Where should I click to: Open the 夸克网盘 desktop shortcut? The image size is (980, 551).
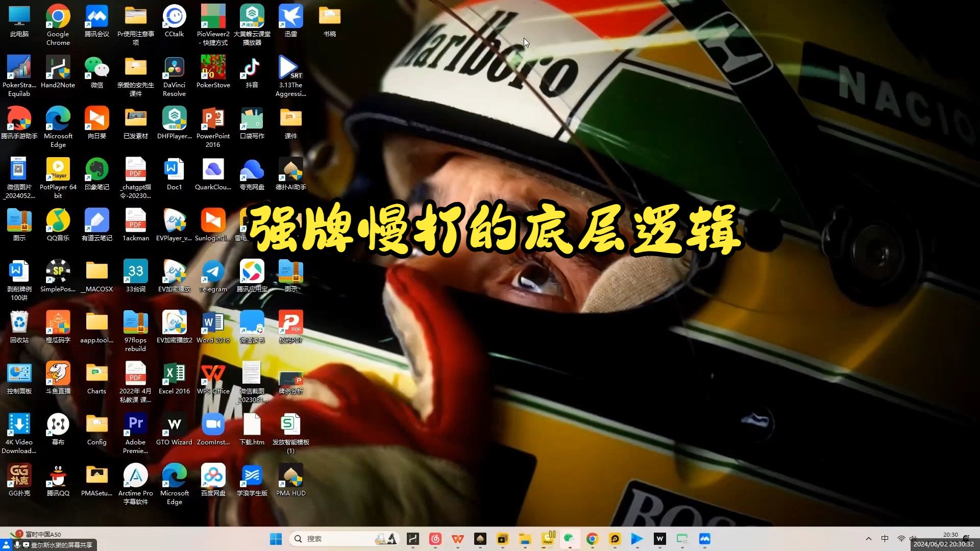pos(252,174)
